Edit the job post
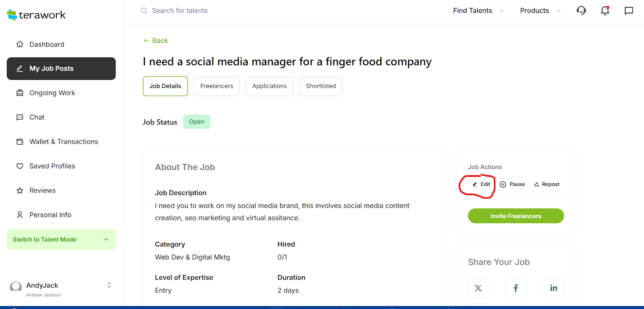 point(481,184)
